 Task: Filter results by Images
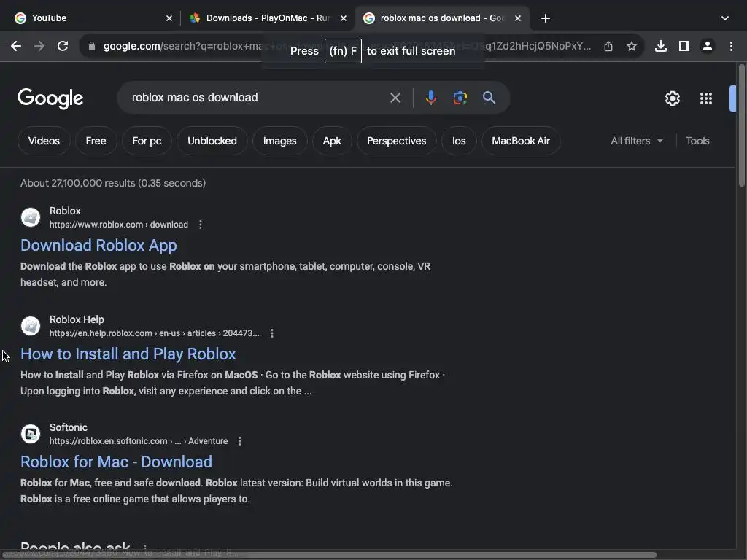tap(279, 141)
